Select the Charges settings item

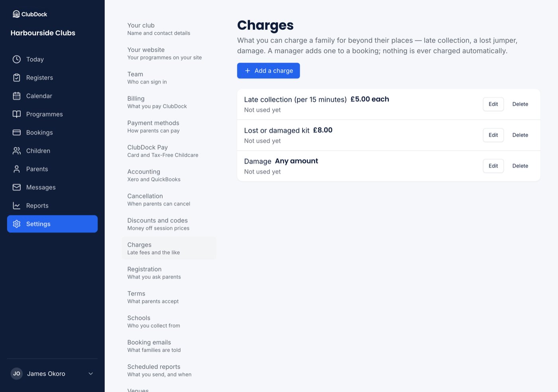pyautogui.click(x=169, y=248)
